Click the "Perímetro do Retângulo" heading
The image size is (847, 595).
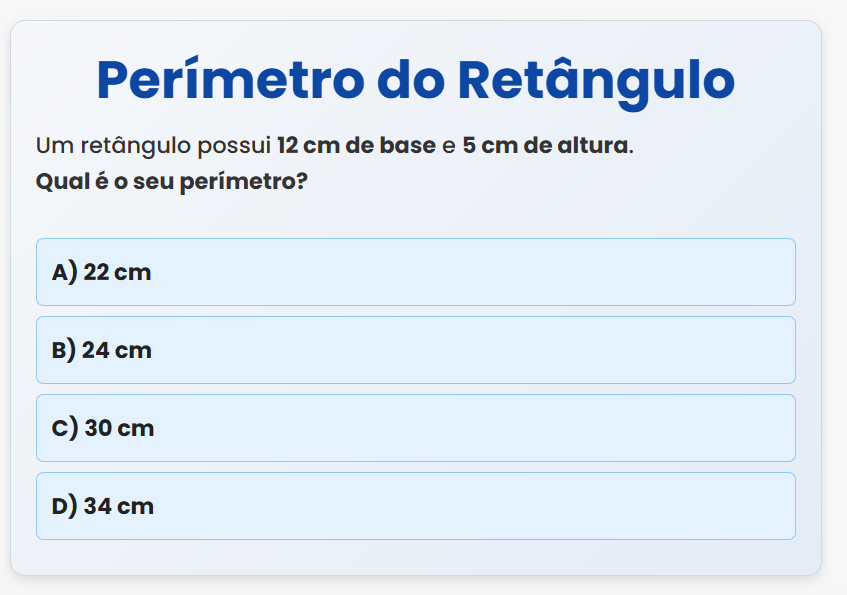tap(415, 80)
